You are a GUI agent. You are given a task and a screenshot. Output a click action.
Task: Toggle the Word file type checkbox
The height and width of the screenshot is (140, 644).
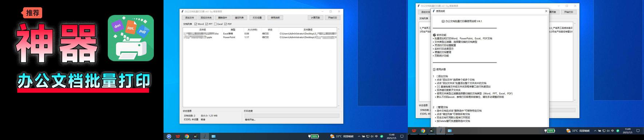click(x=196, y=24)
